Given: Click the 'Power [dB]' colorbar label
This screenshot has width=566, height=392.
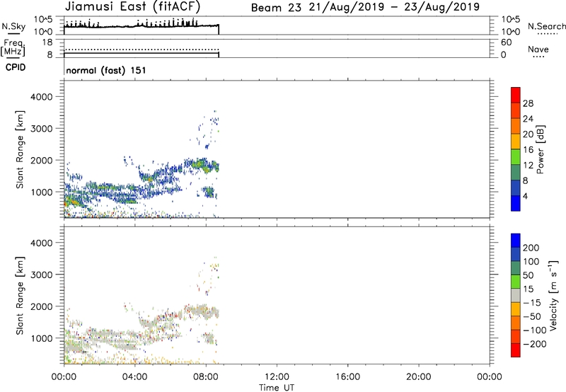Looking at the screenshot, I should (x=541, y=149).
